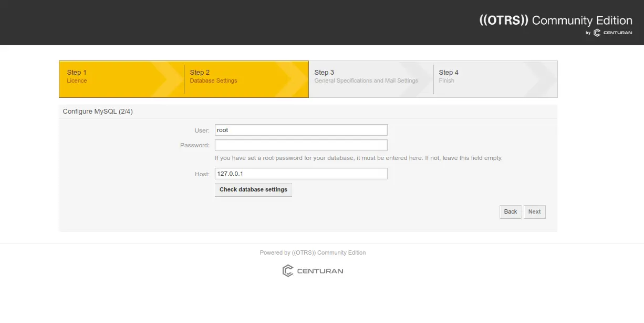Click the 'Powered by ((OTRS)) Community Edition' text

[x=313, y=253]
